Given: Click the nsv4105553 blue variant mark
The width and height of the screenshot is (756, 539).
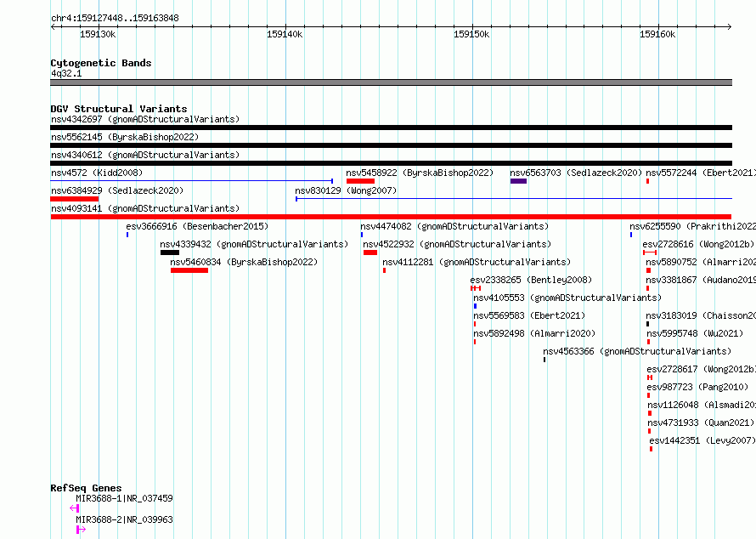Looking at the screenshot, I should pyautogui.click(x=475, y=306).
